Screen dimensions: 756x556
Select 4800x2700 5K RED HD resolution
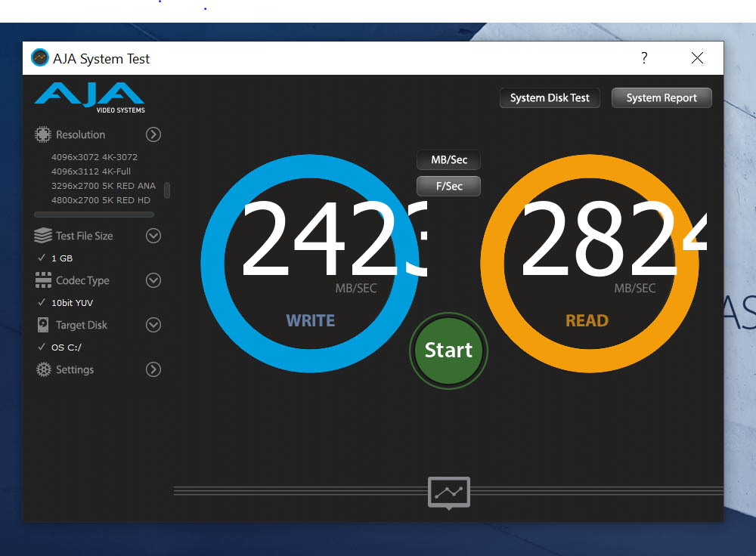(101, 200)
